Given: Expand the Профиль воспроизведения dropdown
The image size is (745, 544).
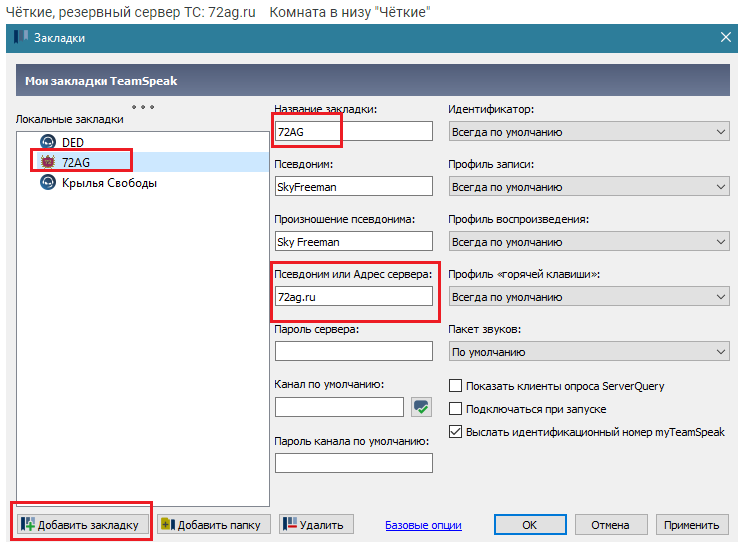Looking at the screenshot, I should [589, 242].
